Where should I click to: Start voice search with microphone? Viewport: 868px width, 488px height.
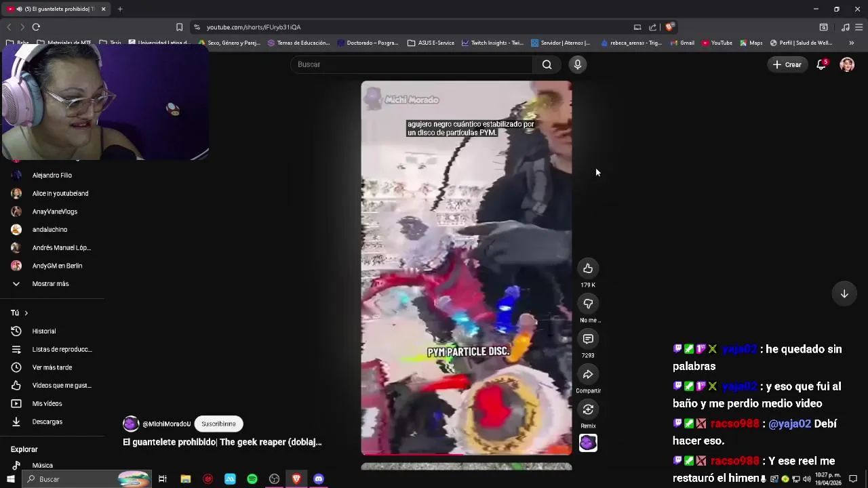[x=578, y=64]
